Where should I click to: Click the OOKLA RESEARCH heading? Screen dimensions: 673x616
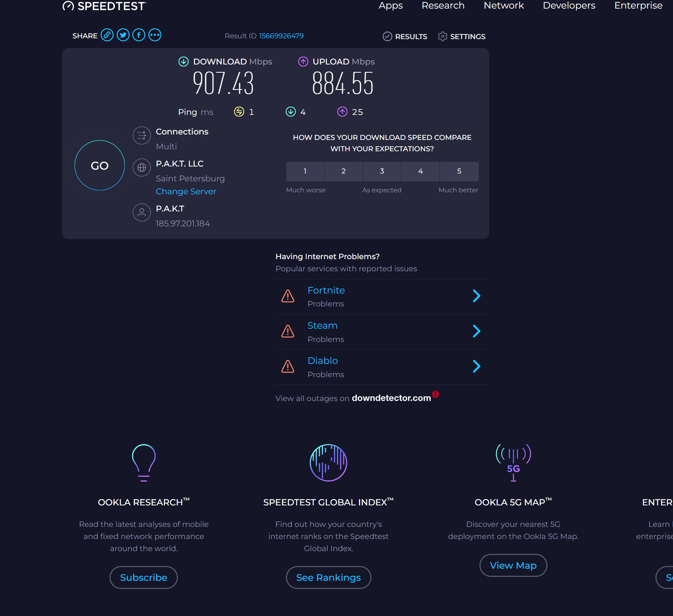pyautogui.click(x=144, y=502)
